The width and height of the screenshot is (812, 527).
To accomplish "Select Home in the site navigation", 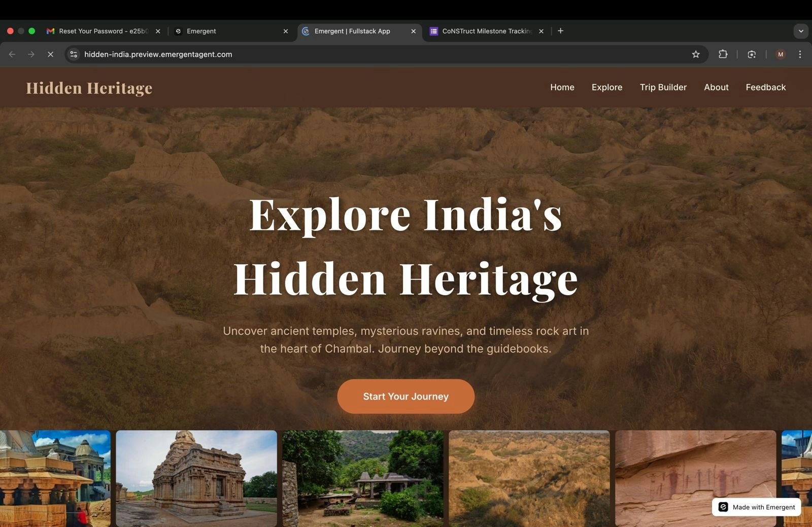I will pyautogui.click(x=562, y=87).
